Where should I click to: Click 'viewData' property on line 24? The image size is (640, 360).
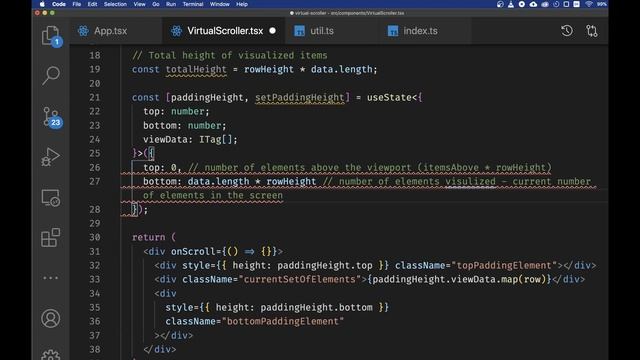165,140
